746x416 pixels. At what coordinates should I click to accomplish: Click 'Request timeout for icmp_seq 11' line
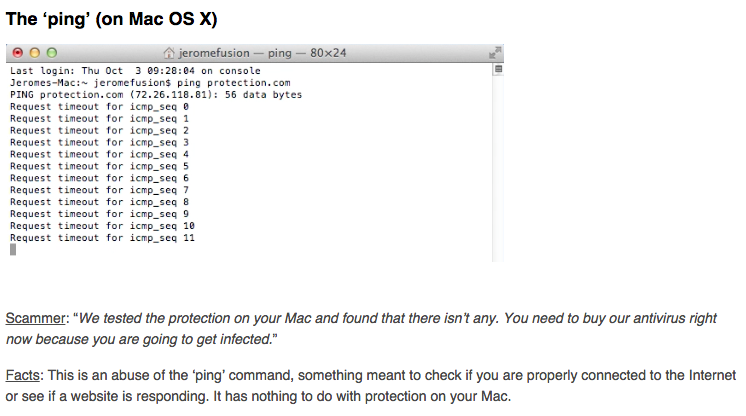click(102, 238)
